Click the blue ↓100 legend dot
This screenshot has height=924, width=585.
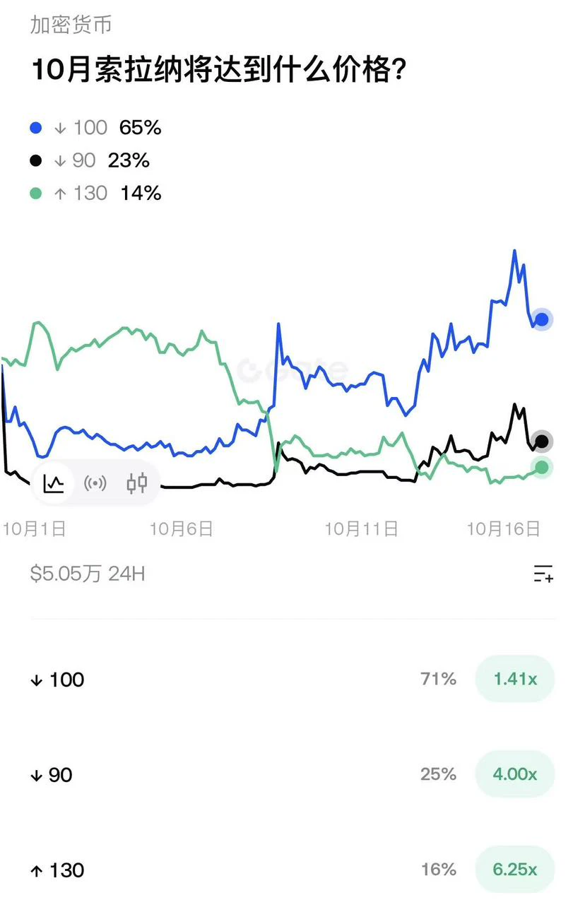36,128
